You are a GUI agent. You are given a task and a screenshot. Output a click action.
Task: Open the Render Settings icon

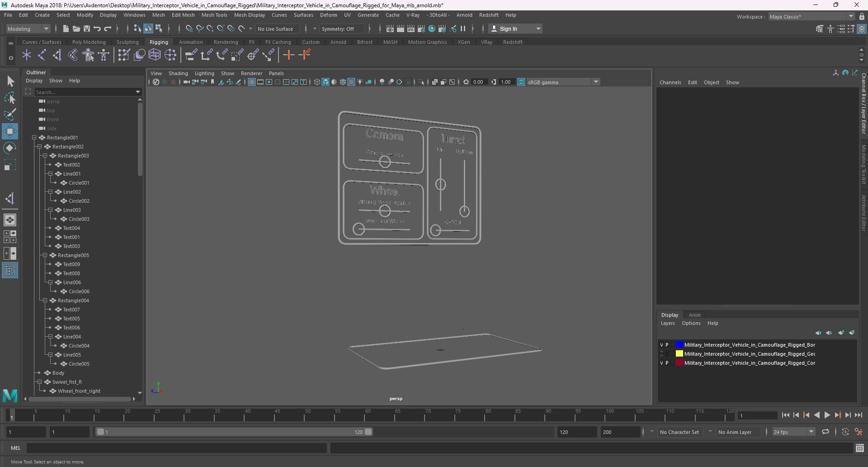point(421,29)
